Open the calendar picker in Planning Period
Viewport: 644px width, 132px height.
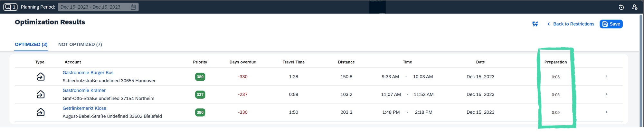pos(133,7)
